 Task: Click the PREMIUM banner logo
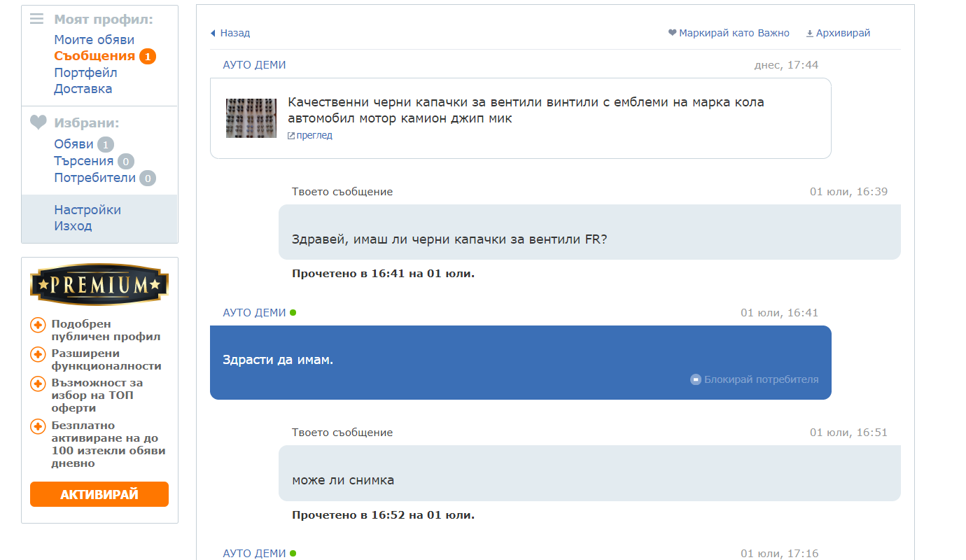point(99,284)
